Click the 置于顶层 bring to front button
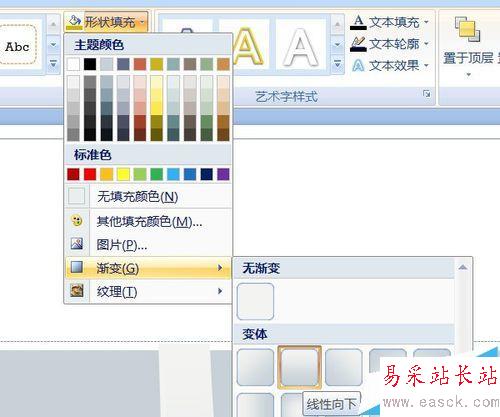 pos(468,46)
